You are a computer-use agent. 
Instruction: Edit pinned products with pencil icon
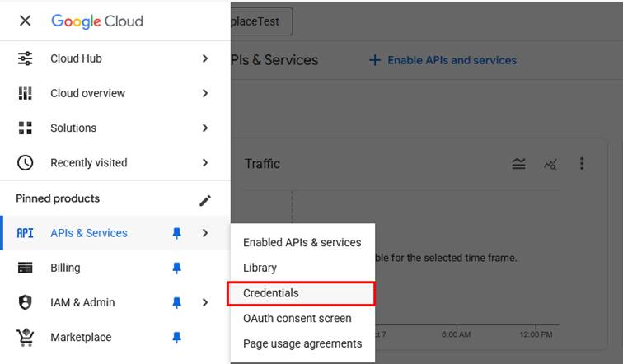pyautogui.click(x=205, y=200)
